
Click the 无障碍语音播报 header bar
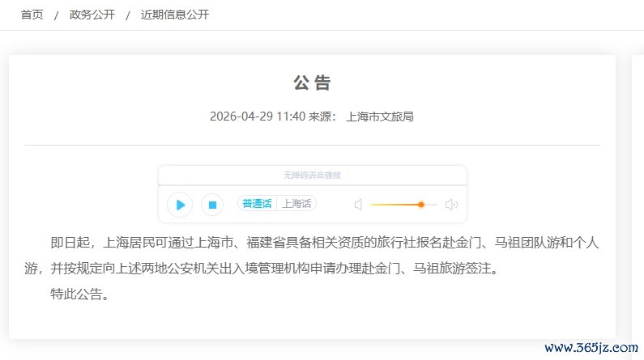point(312,175)
